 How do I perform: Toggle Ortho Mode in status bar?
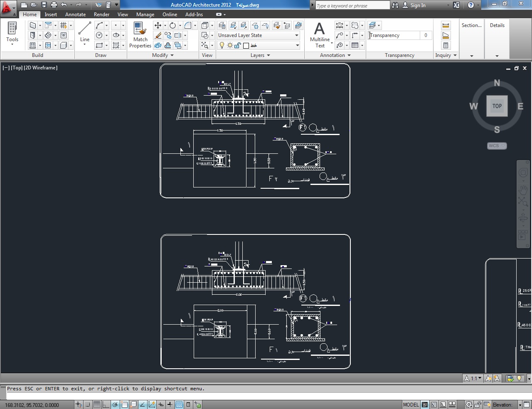tap(106, 404)
